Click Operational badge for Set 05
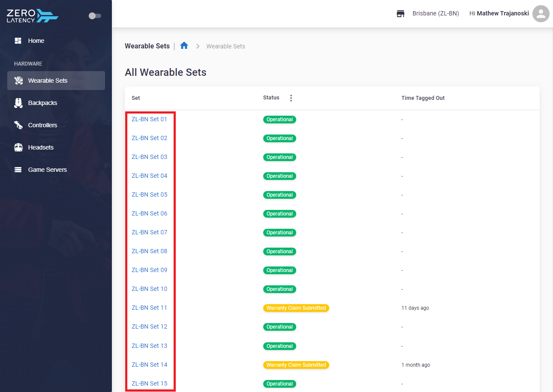This screenshot has width=553, height=392. click(280, 195)
